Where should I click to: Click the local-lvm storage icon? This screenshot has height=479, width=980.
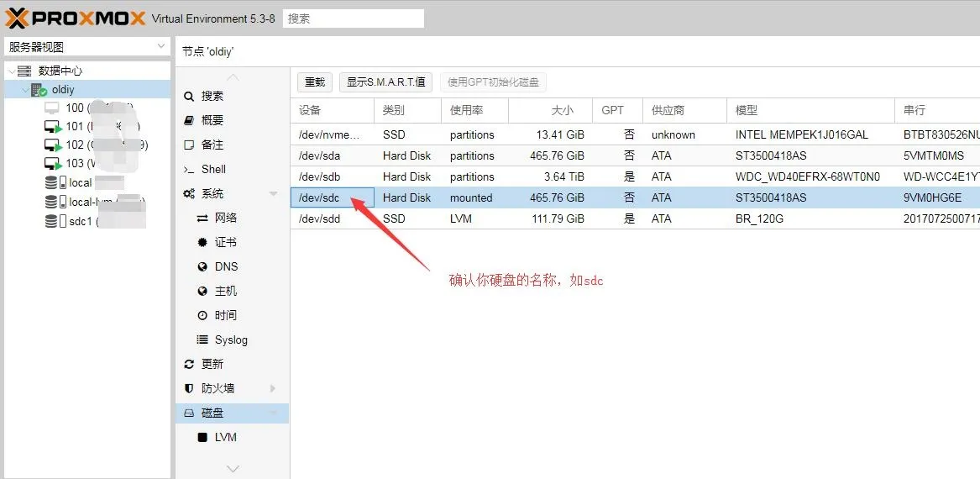pos(55,202)
